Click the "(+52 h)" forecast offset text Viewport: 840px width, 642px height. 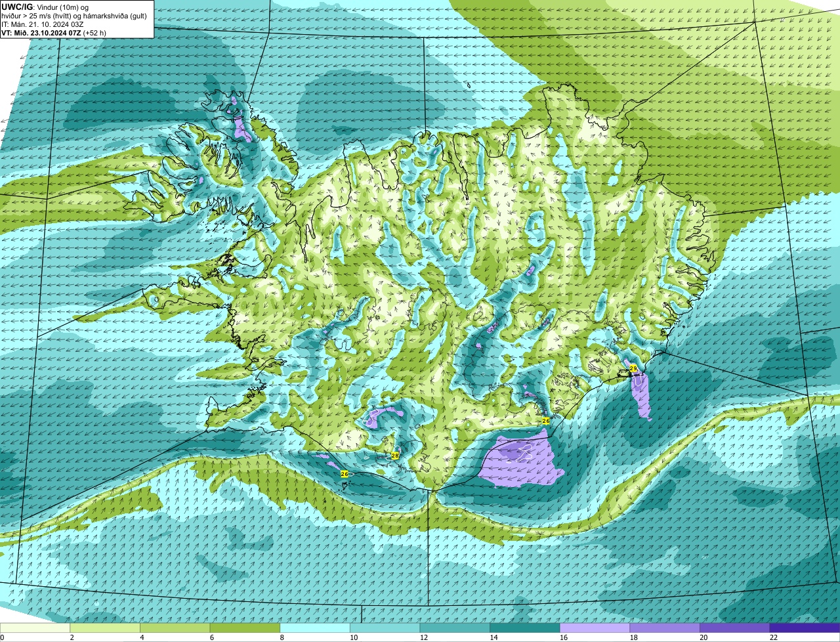pyautogui.click(x=95, y=33)
